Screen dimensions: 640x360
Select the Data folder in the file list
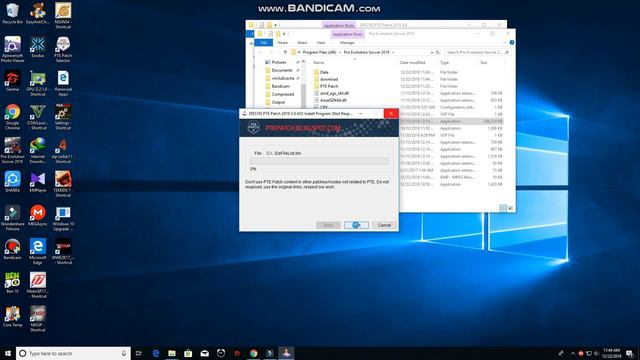tap(324, 72)
